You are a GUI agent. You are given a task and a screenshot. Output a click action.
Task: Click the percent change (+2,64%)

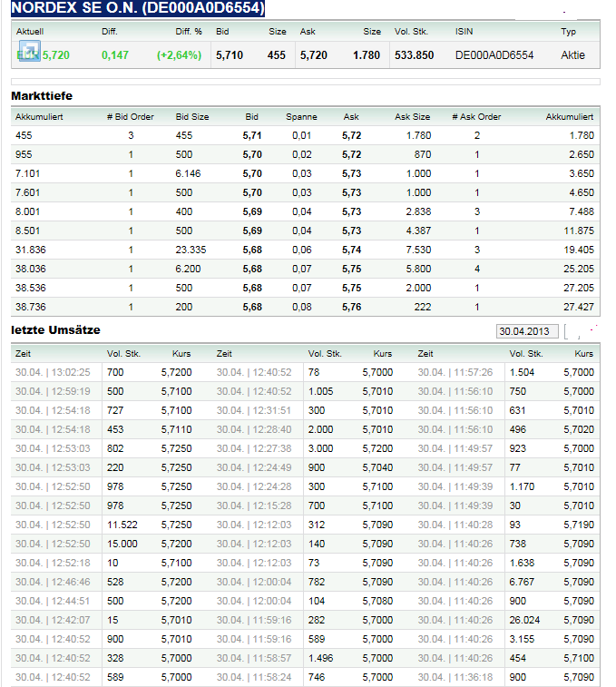[179, 55]
